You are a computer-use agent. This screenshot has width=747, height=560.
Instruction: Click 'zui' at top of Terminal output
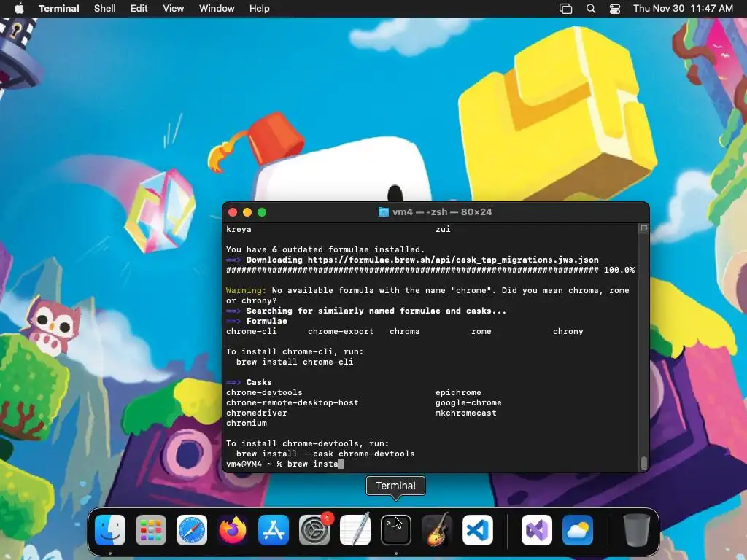(x=443, y=229)
